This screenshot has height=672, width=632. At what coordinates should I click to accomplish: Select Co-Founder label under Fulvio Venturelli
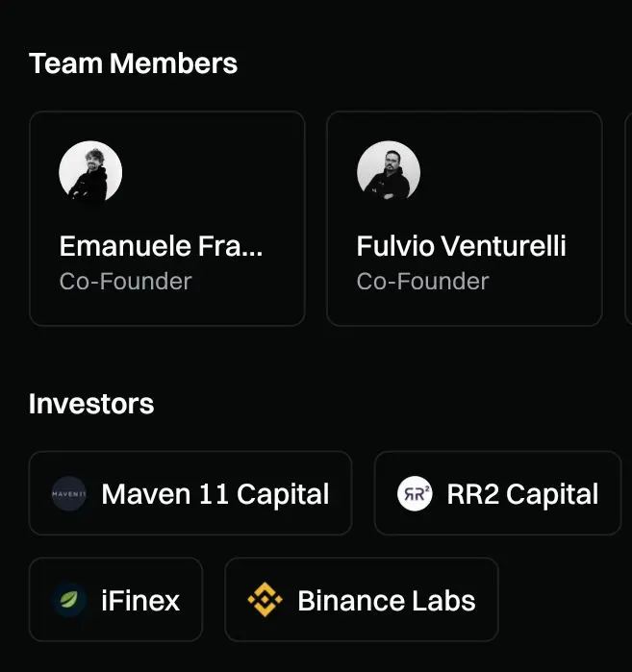[x=422, y=282]
